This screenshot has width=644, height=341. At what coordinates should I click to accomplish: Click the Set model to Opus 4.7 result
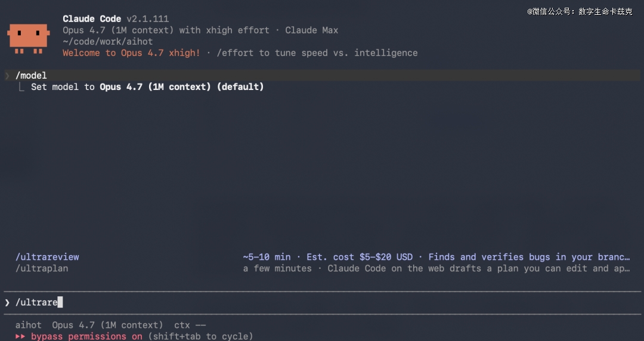point(147,87)
